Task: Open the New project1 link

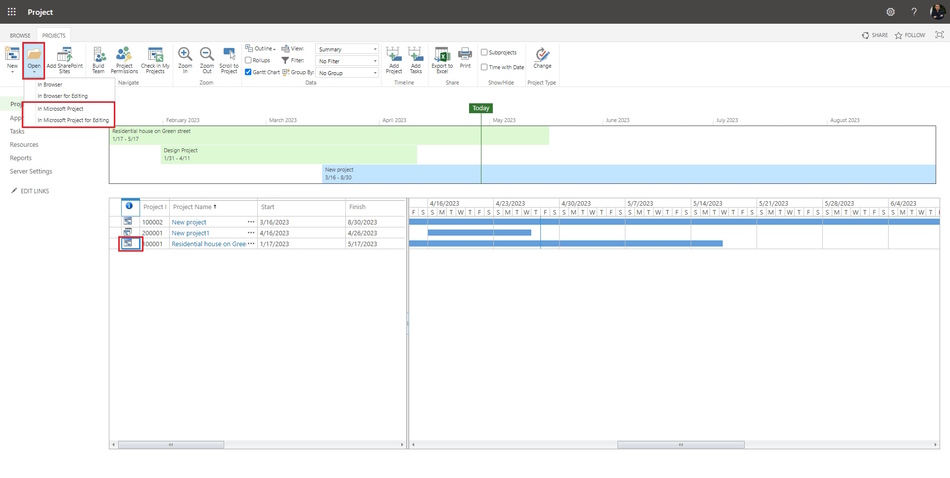Action: [x=190, y=233]
